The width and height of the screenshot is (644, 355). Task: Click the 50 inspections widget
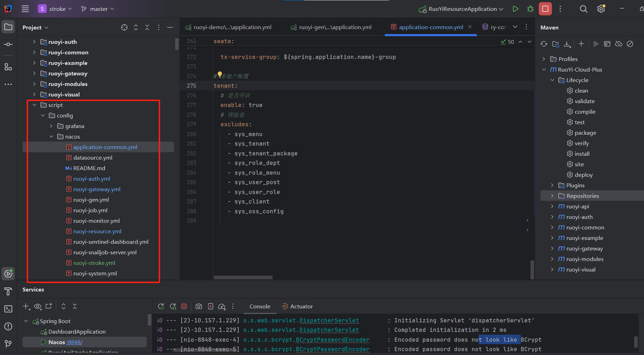tap(507, 42)
